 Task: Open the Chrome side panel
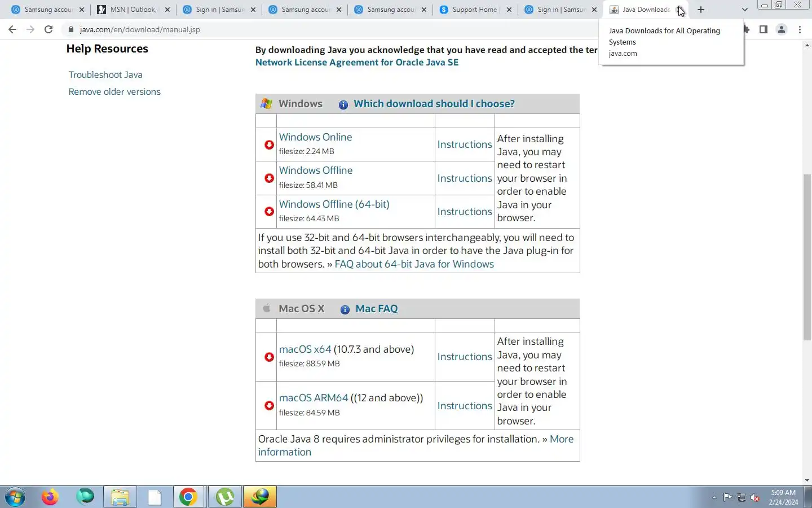763,29
